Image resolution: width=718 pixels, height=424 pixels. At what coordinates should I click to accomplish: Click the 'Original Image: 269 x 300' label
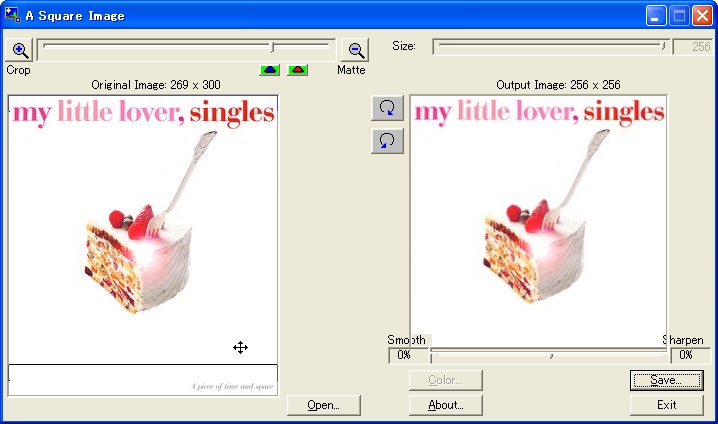156,85
